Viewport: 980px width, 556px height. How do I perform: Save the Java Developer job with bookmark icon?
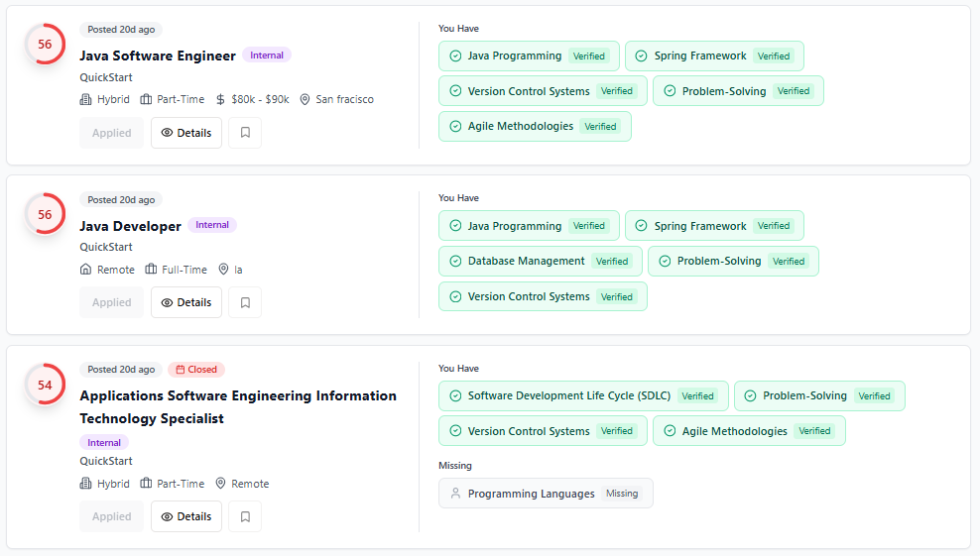(x=245, y=302)
